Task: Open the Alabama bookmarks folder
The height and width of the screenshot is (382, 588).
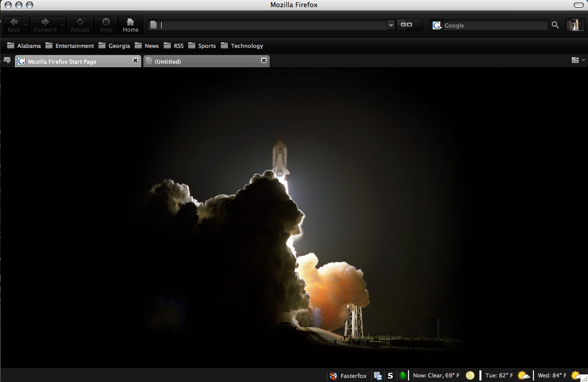Action: (x=24, y=46)
